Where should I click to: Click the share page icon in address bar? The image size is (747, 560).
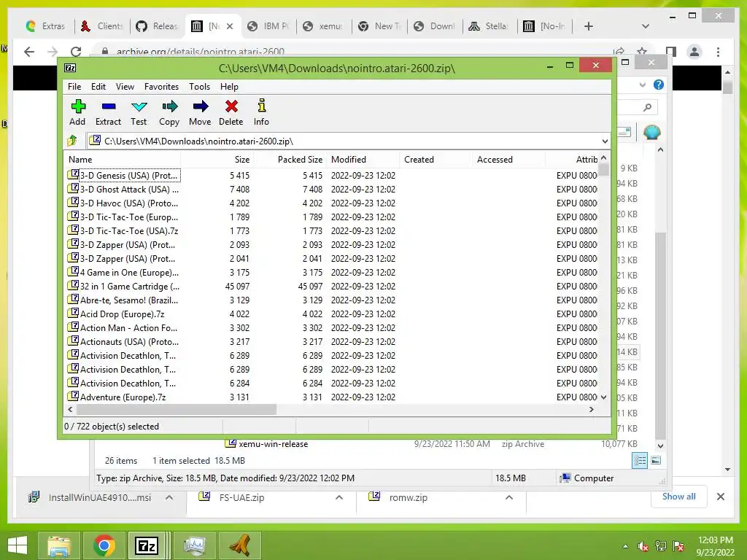pos(619,51)
